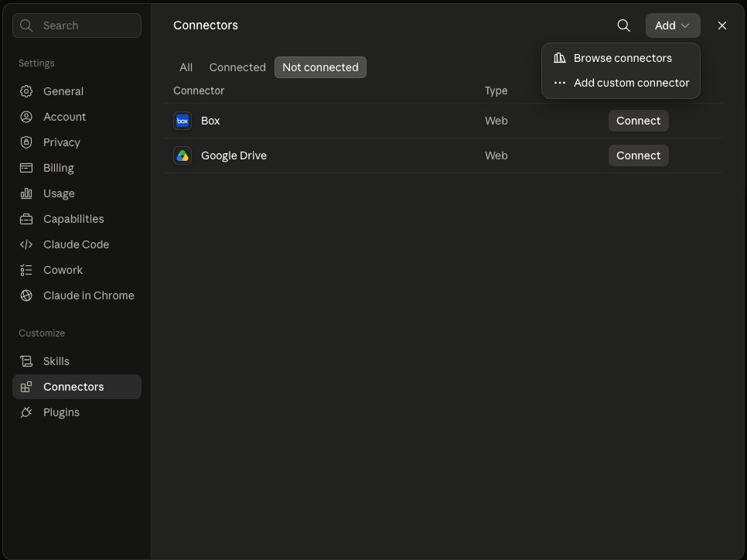Click the Google Drive logo icon

182,155
